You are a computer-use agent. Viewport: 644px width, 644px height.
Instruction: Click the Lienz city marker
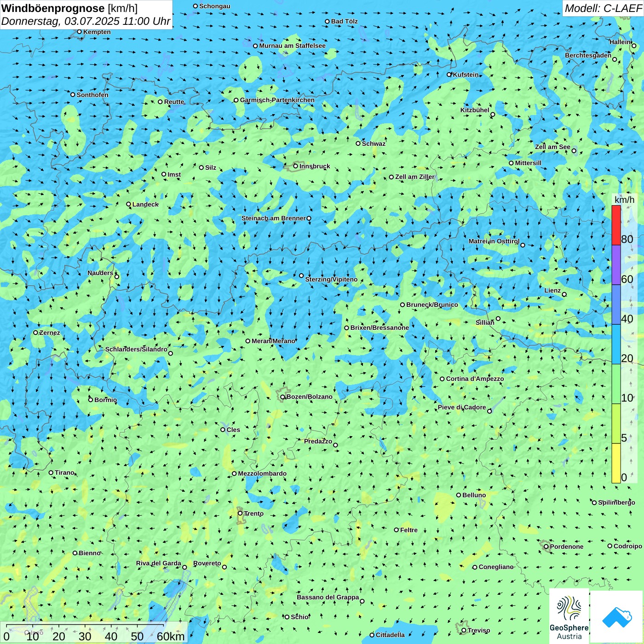(564, 294)
